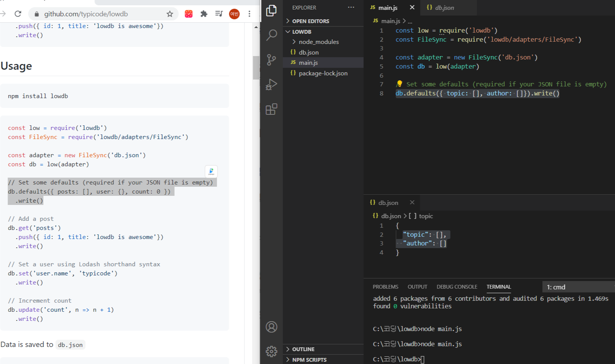Expand the OPEN EDITORS section
615x364 pixels.
pos(323,21)
